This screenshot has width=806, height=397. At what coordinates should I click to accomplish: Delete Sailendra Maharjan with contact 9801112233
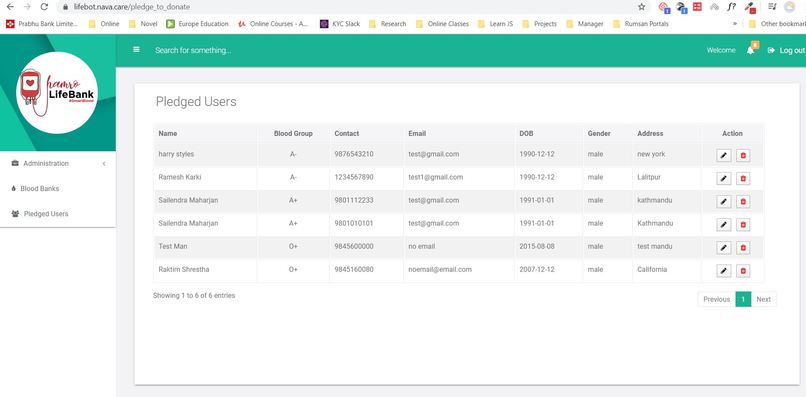(x=743, y=202)
